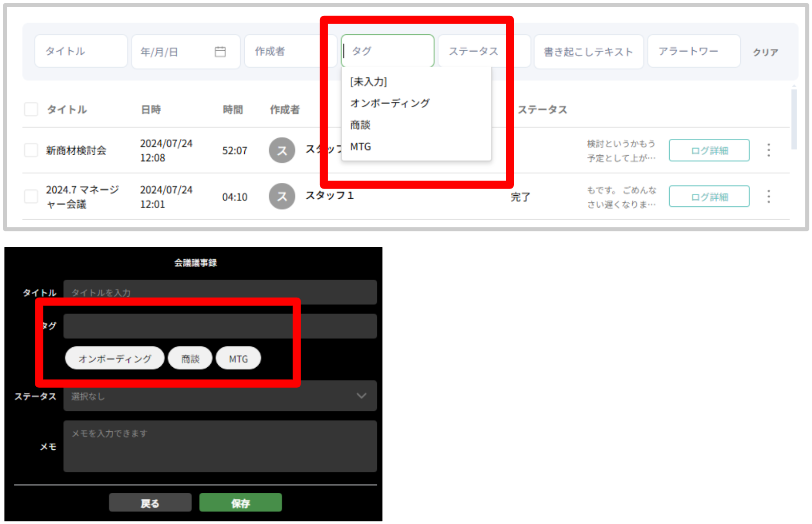
Task: Toggle the select-all checkbox in table header
Action: pyautogui.click(x=31, y=109)
